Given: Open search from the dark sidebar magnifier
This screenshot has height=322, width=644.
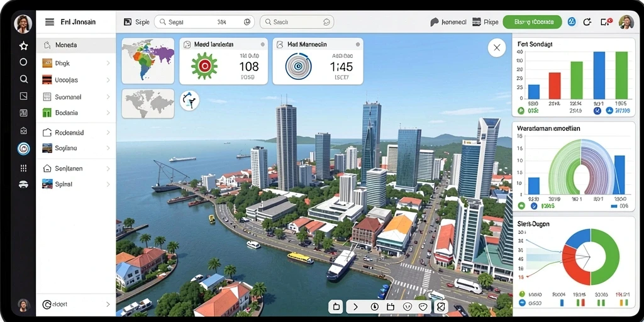Looking at the screenshot, I should point(23,79).
